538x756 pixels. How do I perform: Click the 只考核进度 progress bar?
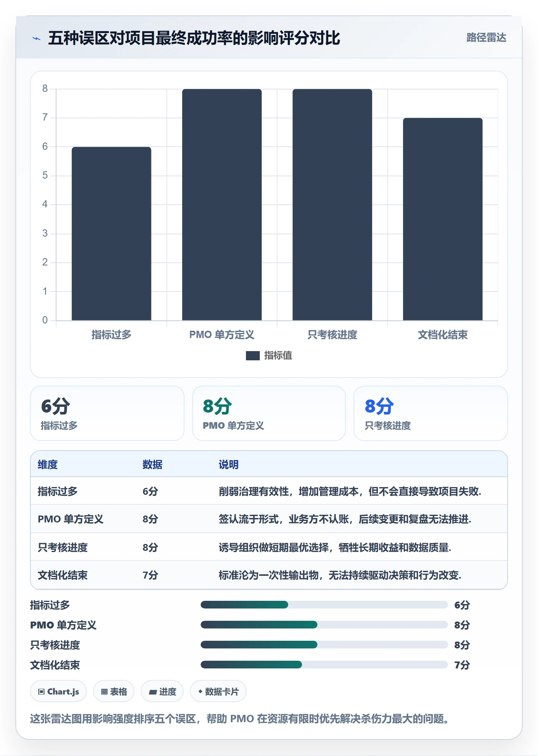[x=324, y=645]
